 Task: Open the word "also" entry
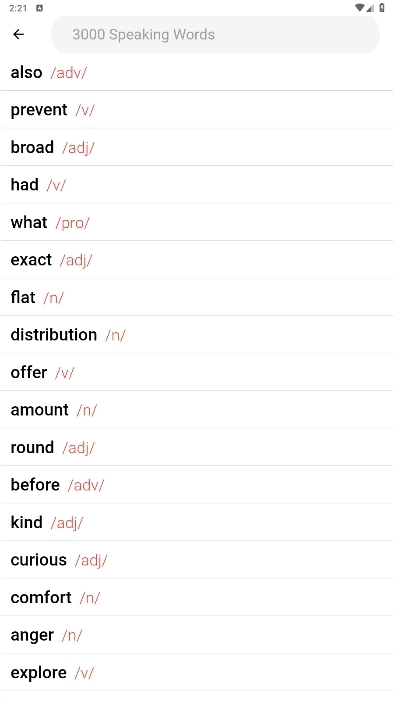[197, 72]
